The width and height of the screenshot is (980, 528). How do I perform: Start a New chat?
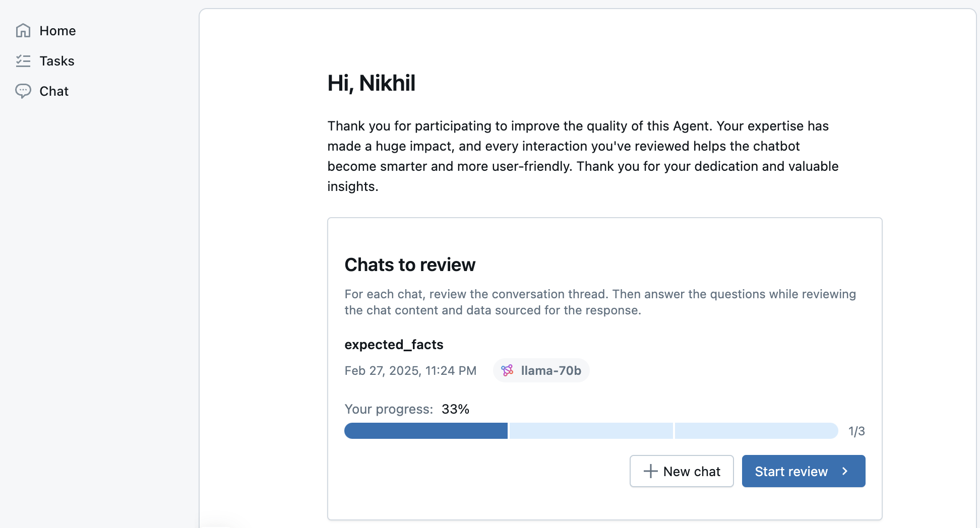(x=682, y=471)
